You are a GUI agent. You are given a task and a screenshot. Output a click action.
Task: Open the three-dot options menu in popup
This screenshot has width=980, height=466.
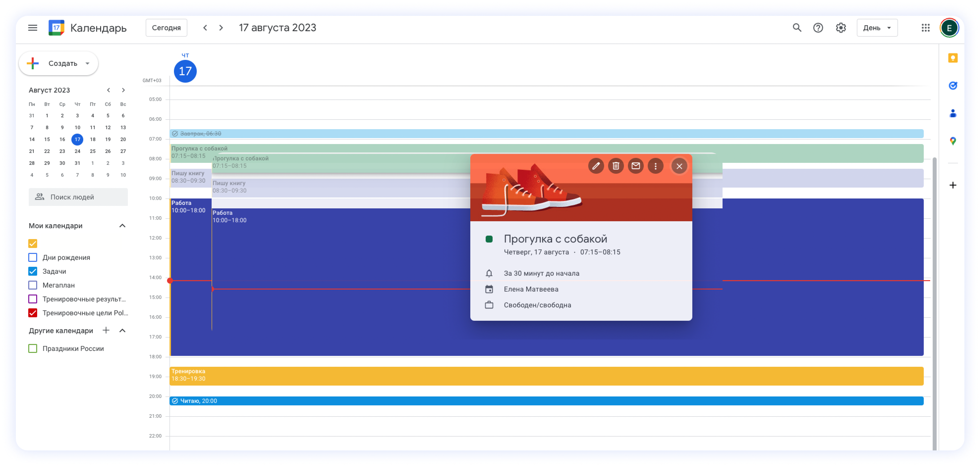655,166
